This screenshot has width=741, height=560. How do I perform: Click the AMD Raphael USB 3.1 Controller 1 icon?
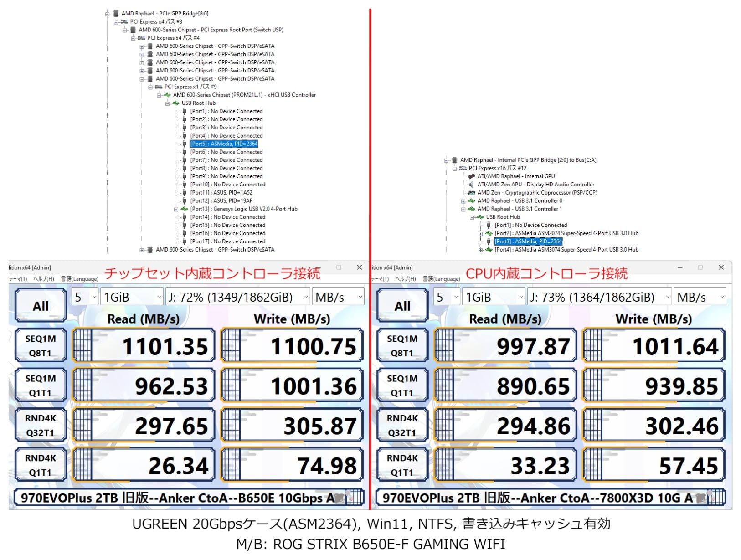(x=472, y=209)
